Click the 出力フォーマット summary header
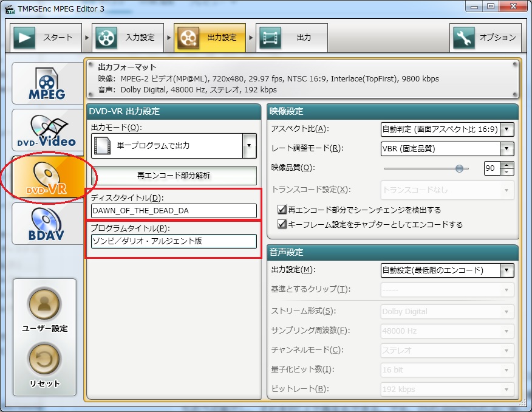Viewport: 532px width, 412px height. point(128,67)
